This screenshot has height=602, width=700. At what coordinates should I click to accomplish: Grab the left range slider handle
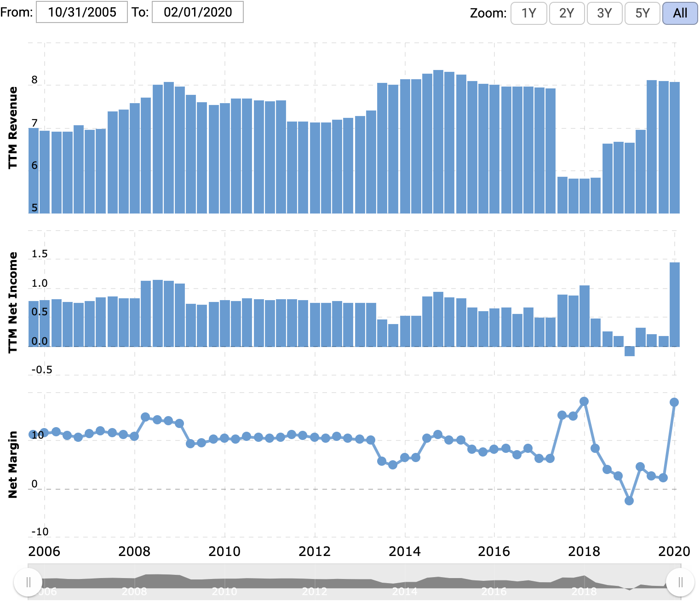pos(28,582)
